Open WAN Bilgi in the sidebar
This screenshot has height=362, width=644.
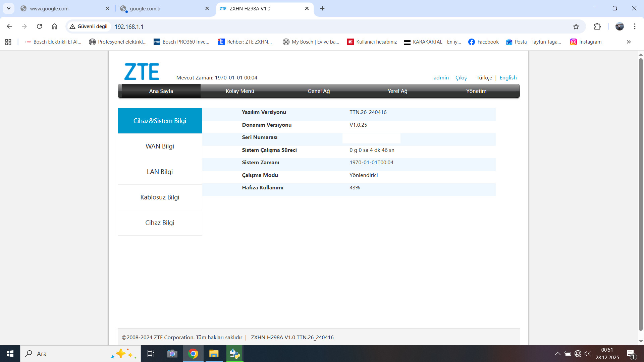click(x=160, y=146)
